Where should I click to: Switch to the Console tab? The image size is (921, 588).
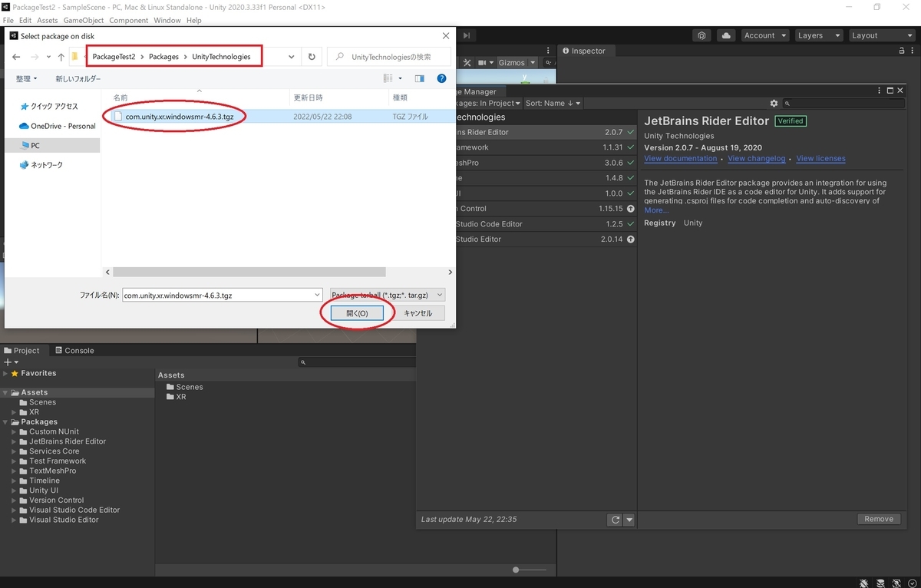pos(74,351)
